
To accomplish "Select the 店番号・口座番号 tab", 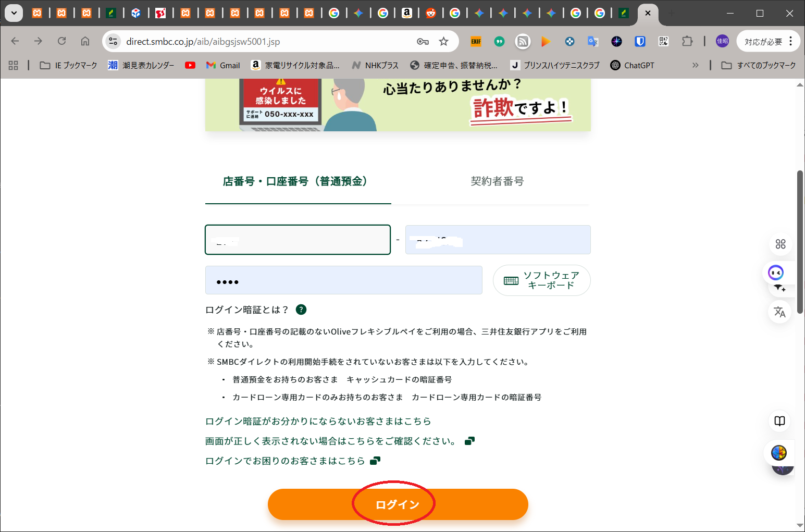I will click(296, 181).
